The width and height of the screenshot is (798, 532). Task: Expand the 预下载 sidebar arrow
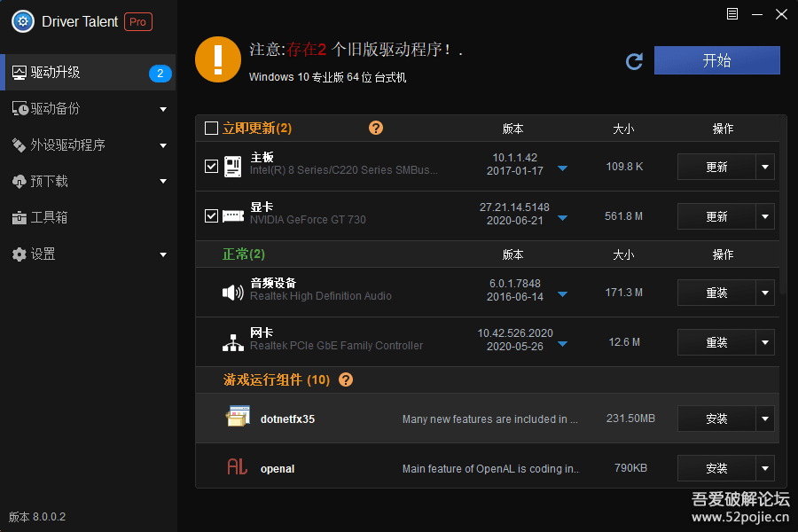[x=163, y=181]
